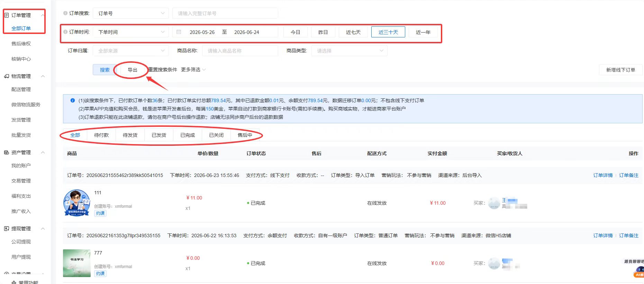Viewport: 644px width, 284px height.
Task: Click the help icon beside 订单搜索
Action: pyautogui.click(x=65, y=13)
